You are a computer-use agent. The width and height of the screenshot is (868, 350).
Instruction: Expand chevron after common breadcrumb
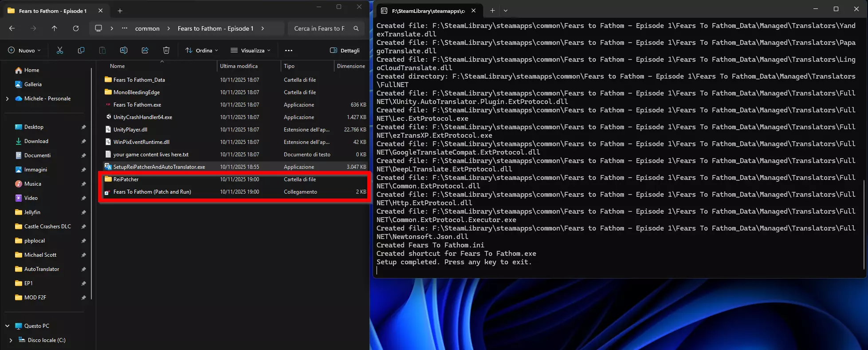(169, 28)
